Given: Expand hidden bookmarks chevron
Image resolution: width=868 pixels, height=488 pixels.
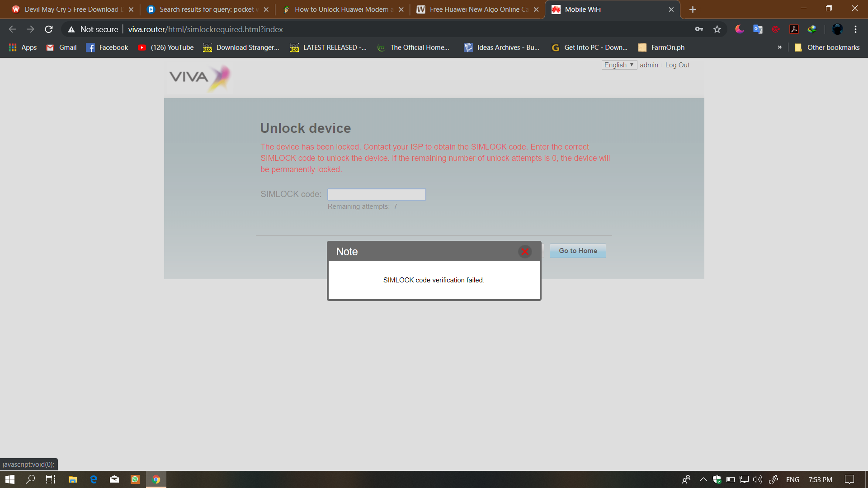Looking at the screenshot, I should click(x=779, y=47).
